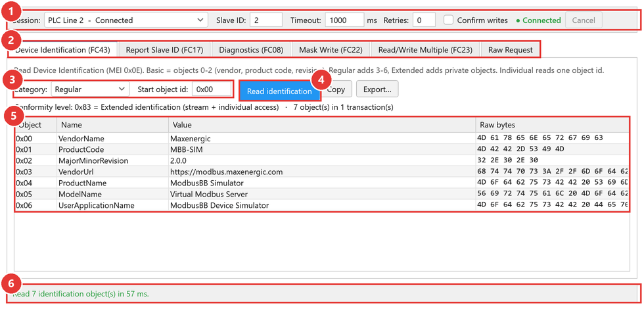
Task: Switch to the Report Slave ID (FC17) tab
Action: [165, 50]
